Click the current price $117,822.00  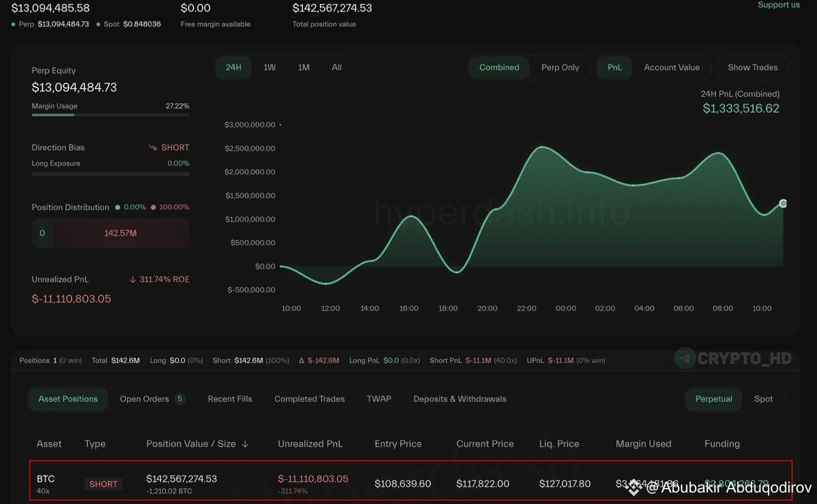click(483, 484)
